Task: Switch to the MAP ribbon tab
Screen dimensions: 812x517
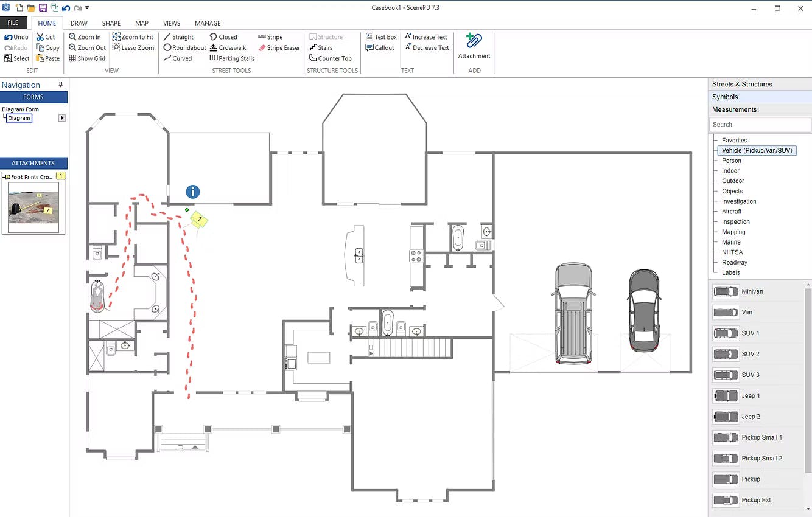Action: (142, 23)
